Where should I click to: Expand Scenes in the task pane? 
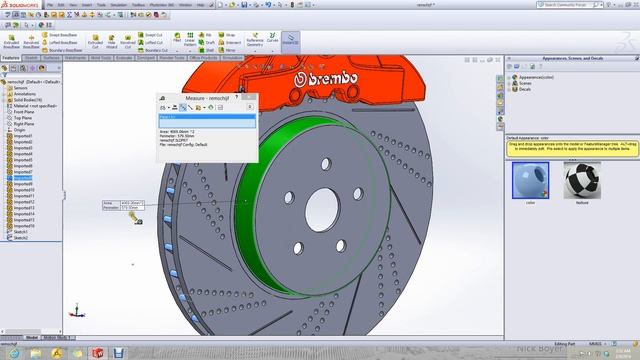click(x=509, y=83)
